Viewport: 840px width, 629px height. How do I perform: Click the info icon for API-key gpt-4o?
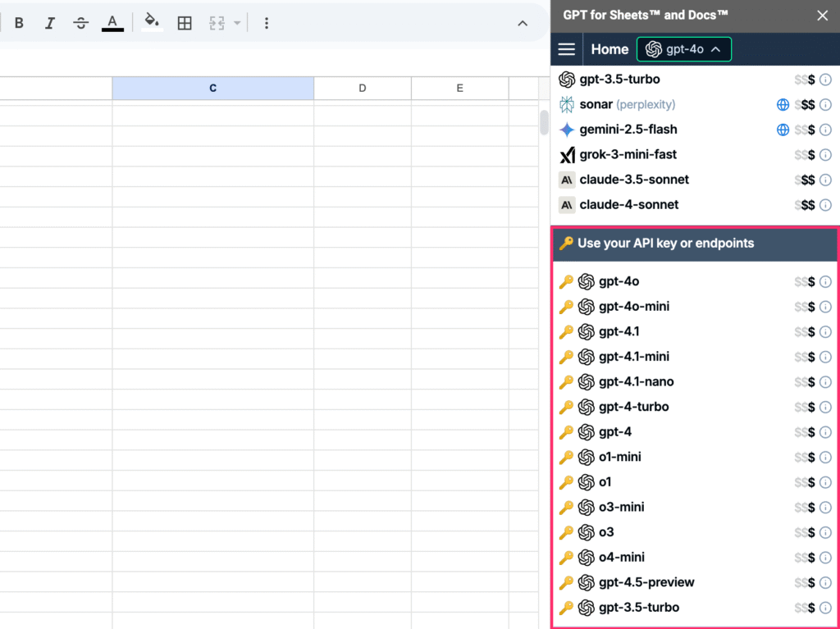pos(825,281)
